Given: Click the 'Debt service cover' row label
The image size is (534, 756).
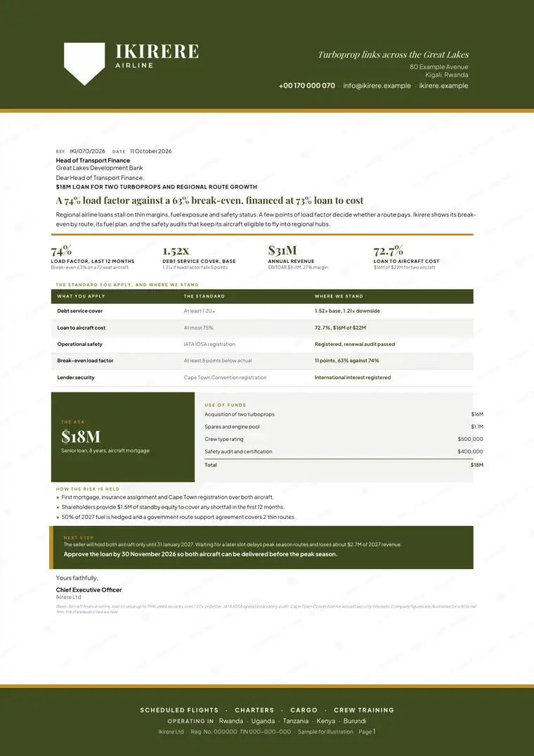Looking at the screenshot, I should coord(80,311).
